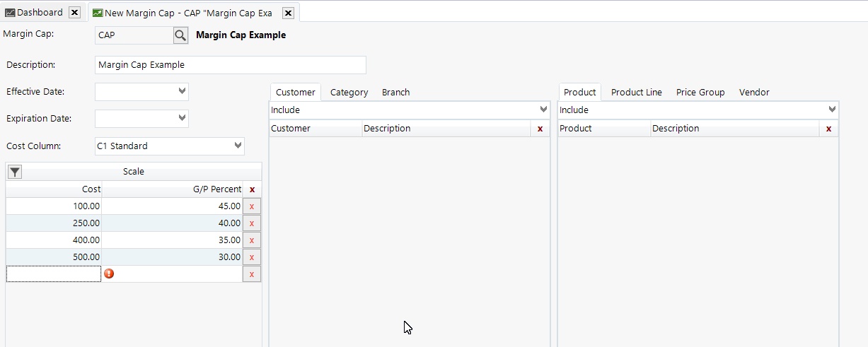Select the Vendor tab
868x347 pixels.
[754, 93]
